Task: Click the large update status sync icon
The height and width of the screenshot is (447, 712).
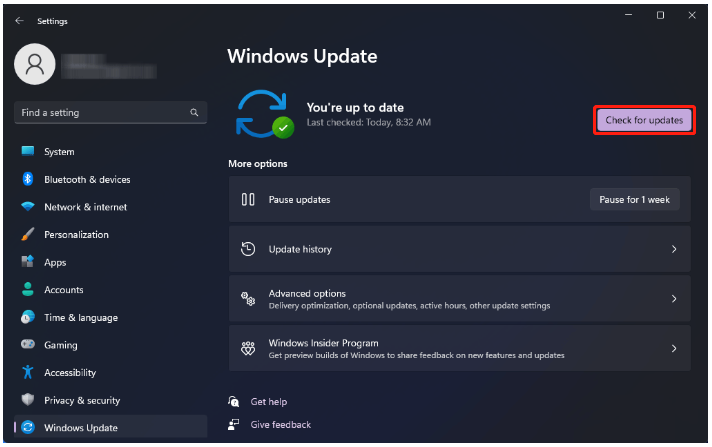Action: [264, 114]
